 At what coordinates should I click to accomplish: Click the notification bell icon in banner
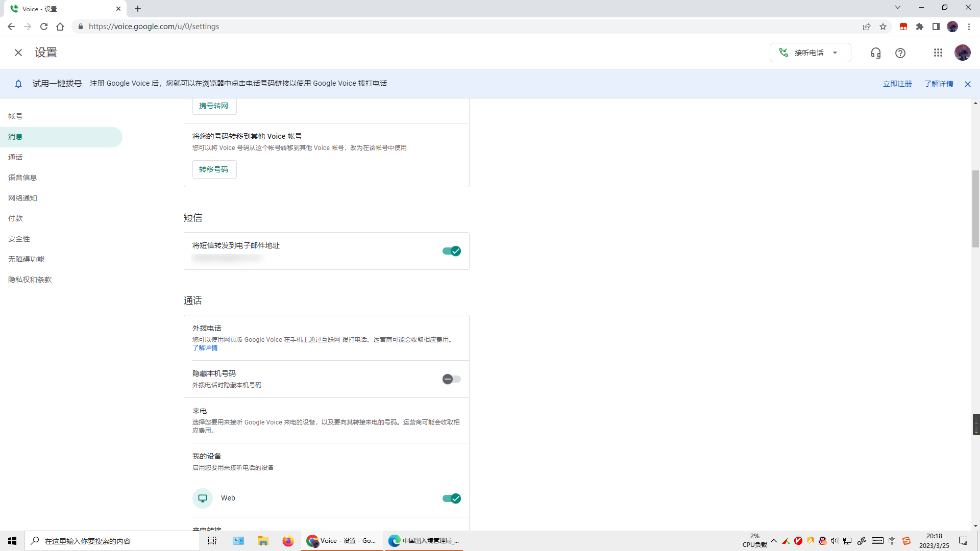pyautogui.click(x=18, y=84)
